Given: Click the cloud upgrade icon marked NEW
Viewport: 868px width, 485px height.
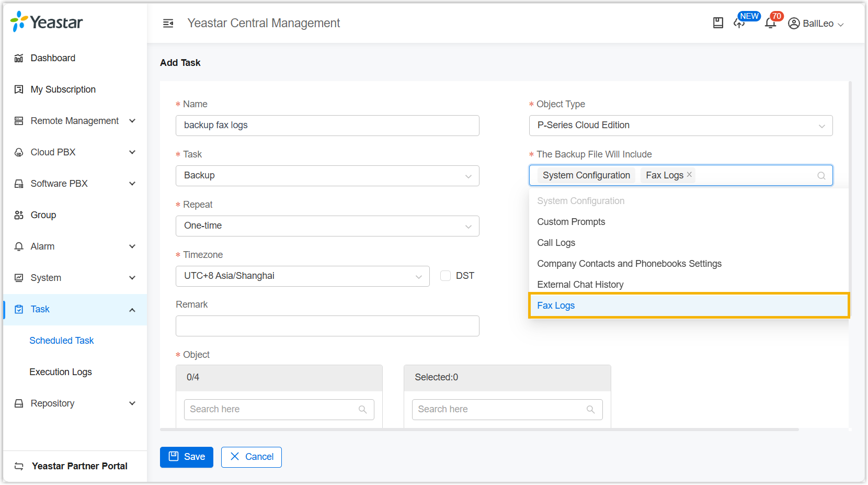Looking at the screenshot, I should pos(739,23).
